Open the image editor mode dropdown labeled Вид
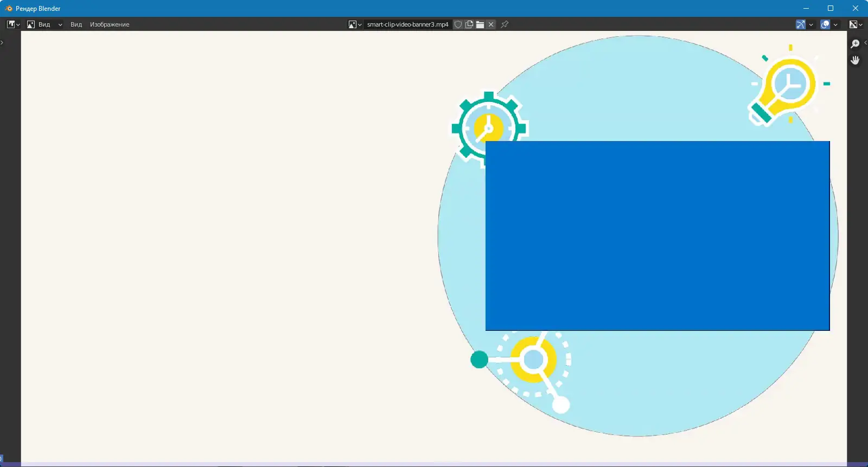Screen dimensions: 868x467 [45, 24]
